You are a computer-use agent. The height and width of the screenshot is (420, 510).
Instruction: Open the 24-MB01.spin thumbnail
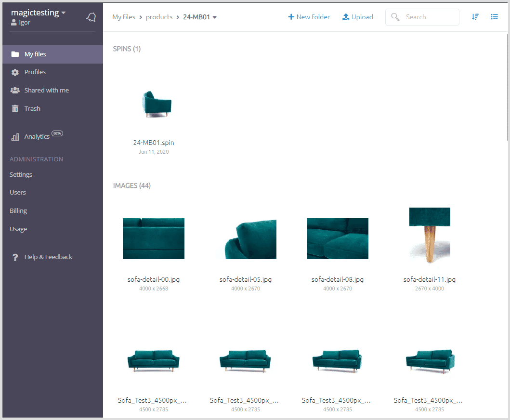click(x=154, y=105)
